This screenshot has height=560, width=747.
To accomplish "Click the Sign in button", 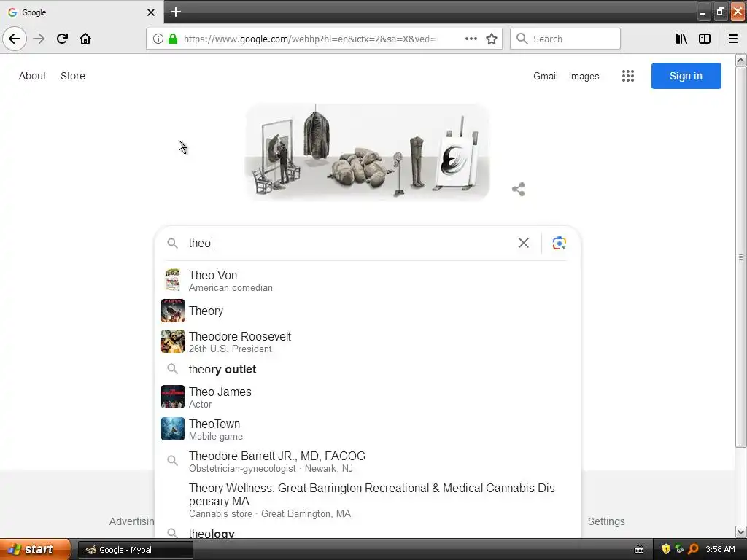I will 686,76.
